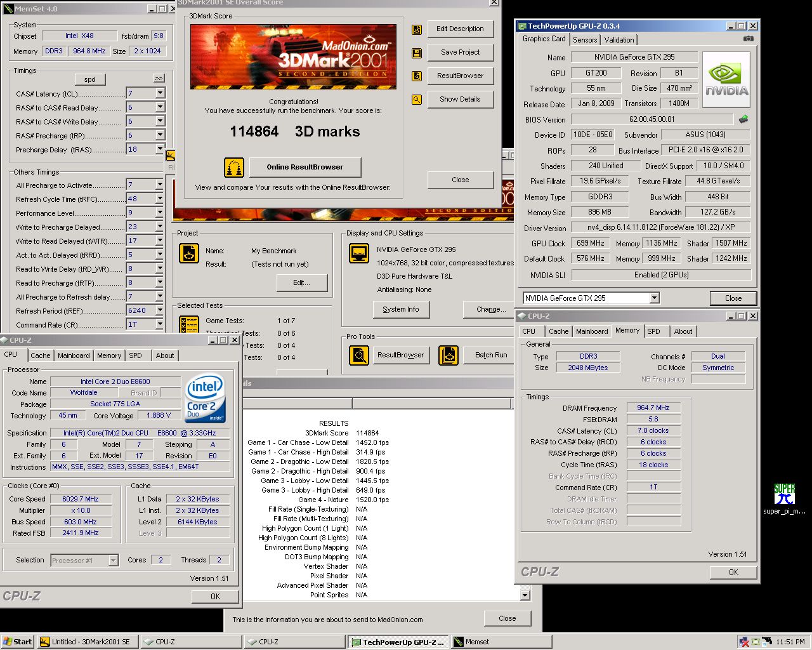Viewport: 812px width, 650px height.
Task: Click the DRAM Frequency 964.7 MHz value
Action: click(653, 408)
